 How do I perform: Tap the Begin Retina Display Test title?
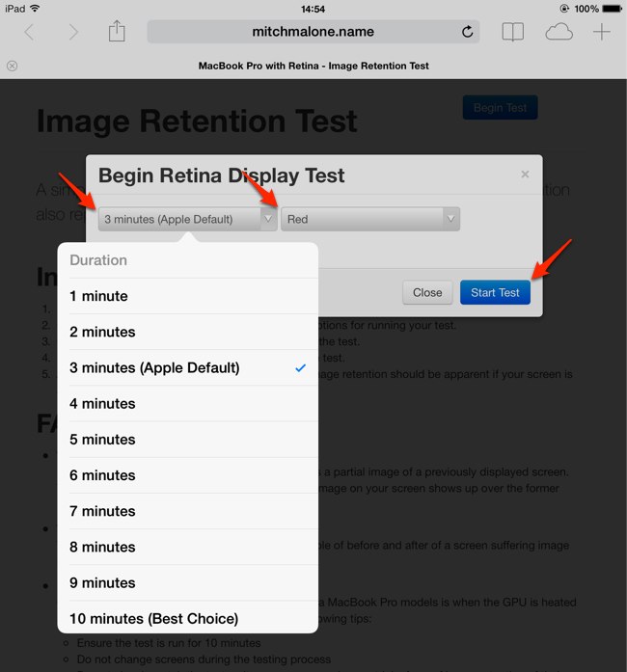click(x=221, y=175)
